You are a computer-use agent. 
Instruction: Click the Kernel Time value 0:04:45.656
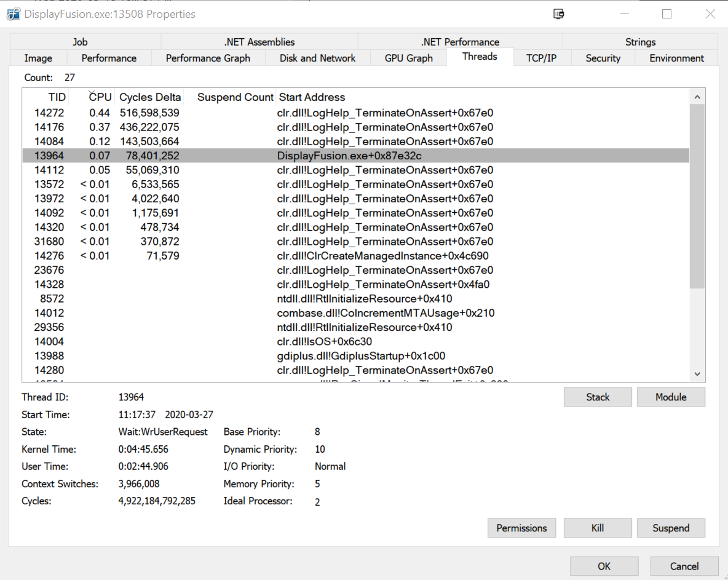click(x=143, y=450)
